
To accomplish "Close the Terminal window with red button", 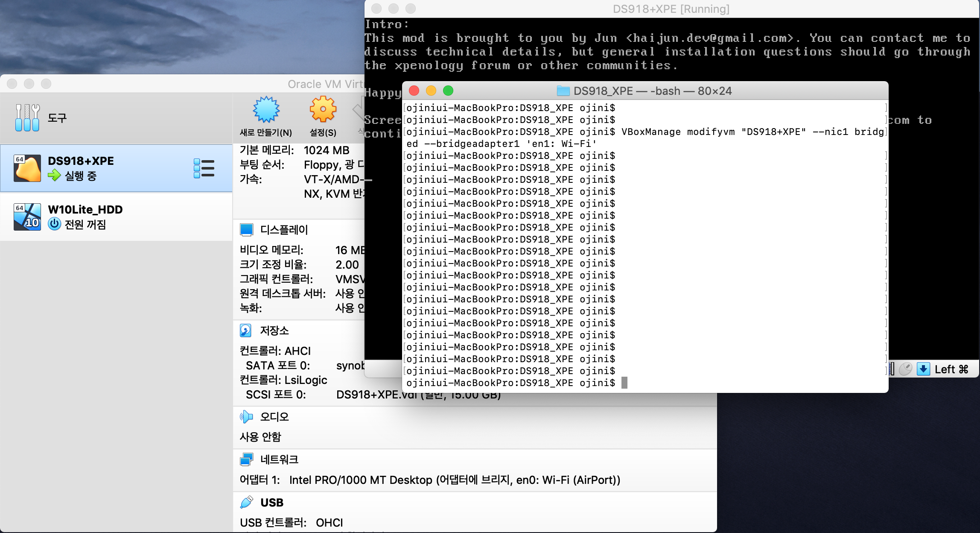I will click(x=414, y=91).
